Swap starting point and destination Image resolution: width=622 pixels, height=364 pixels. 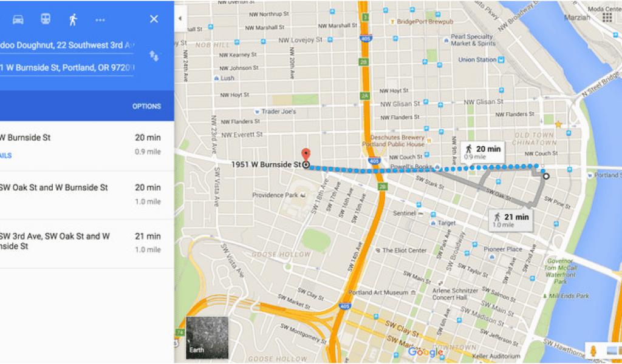point(154,56)
